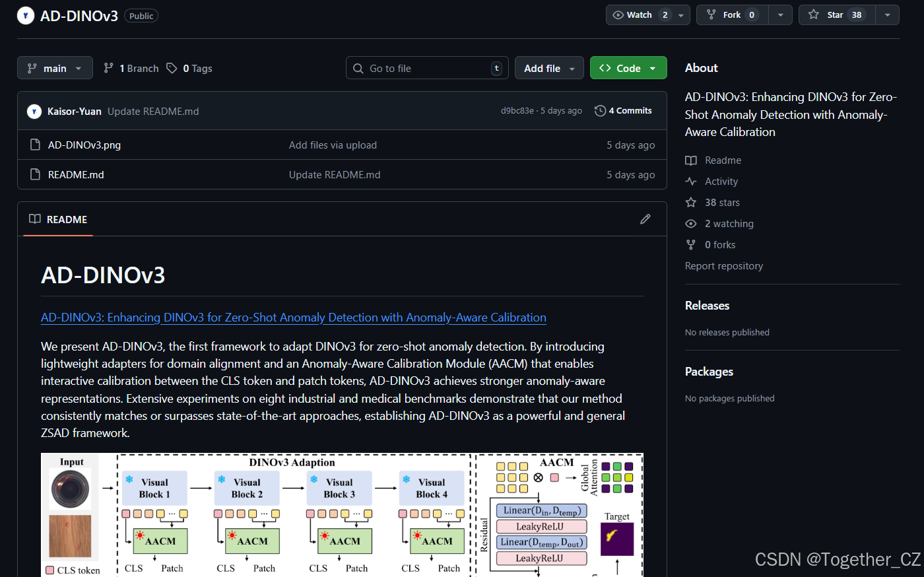Open commit history via the clock icon

[600, 110]
